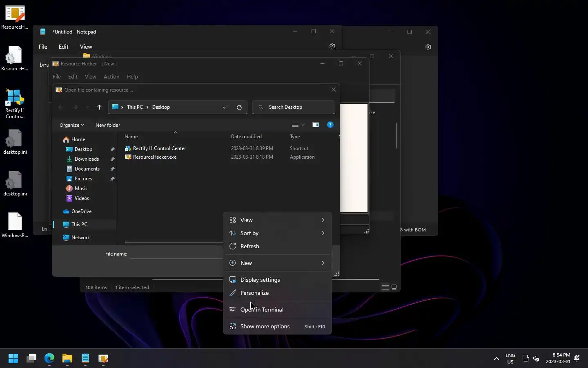Open Notepad View menu
The height and width of the screenshot is (368, 588).
tap(86, 47)
